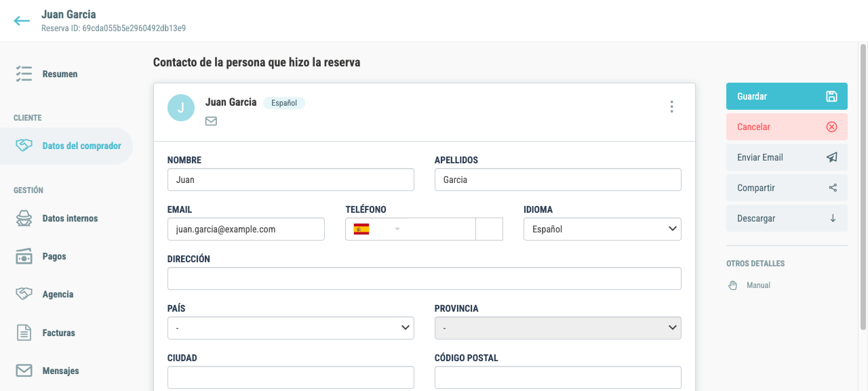
Task: Open the País dropdown
Action: 290,328
